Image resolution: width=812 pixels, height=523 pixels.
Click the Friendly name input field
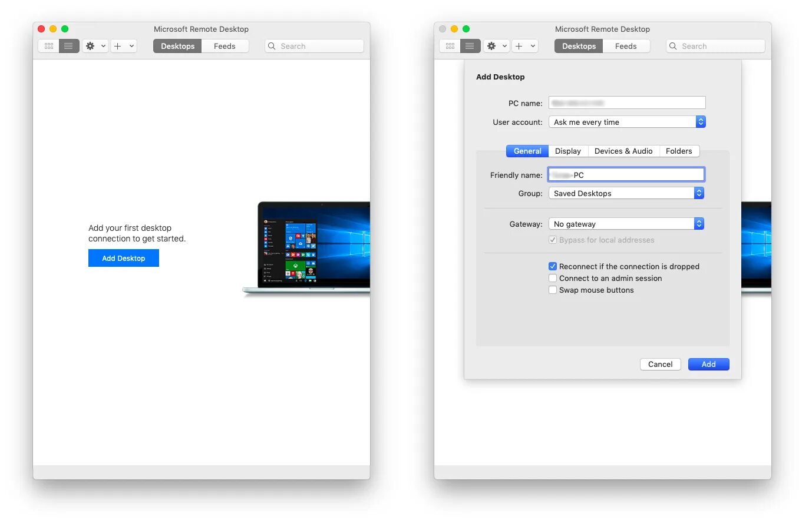[x=626, y=175]
